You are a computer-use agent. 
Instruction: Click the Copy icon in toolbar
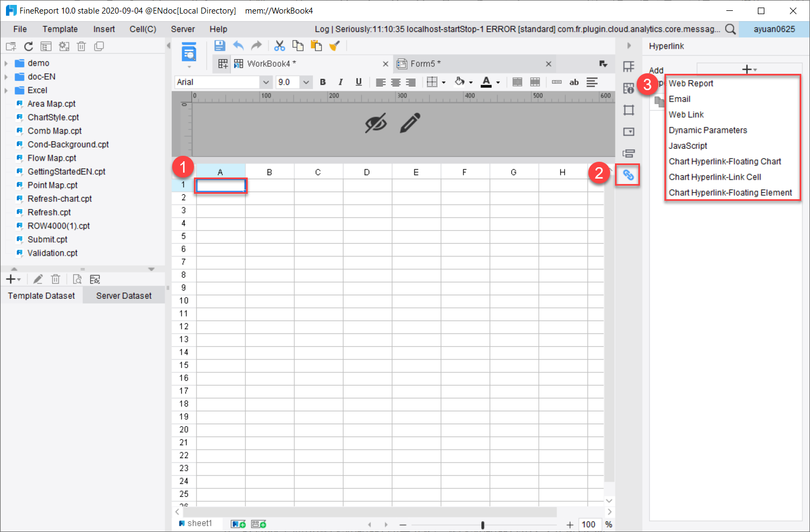tap(298, 46)
